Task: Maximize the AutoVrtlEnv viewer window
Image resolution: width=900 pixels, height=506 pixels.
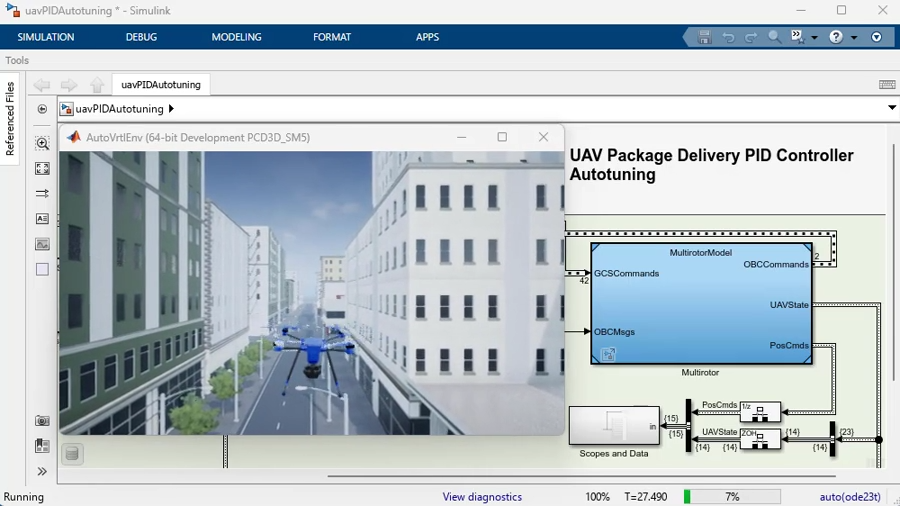Action: tap(502, 137)
